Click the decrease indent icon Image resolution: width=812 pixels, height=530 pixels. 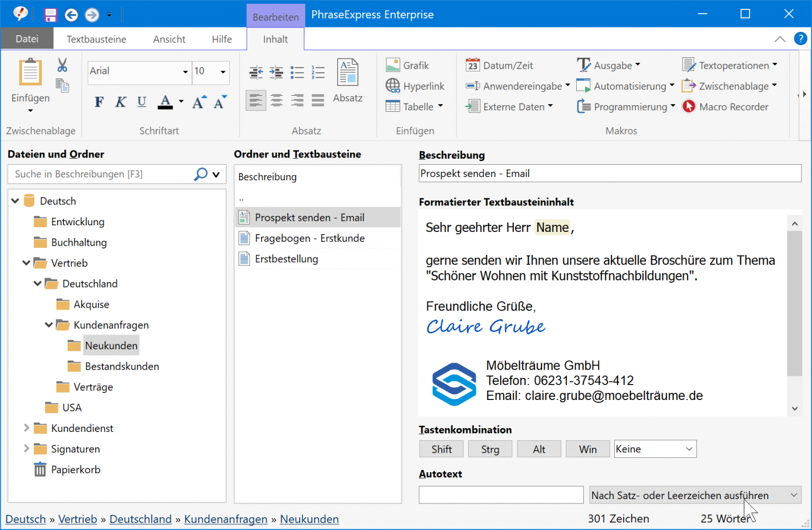click(256, 72)
